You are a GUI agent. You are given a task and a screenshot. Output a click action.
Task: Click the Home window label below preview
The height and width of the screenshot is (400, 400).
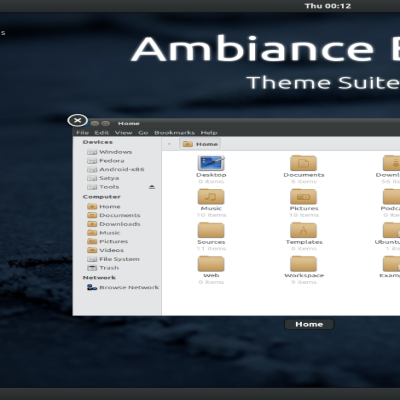coord(309,324)
